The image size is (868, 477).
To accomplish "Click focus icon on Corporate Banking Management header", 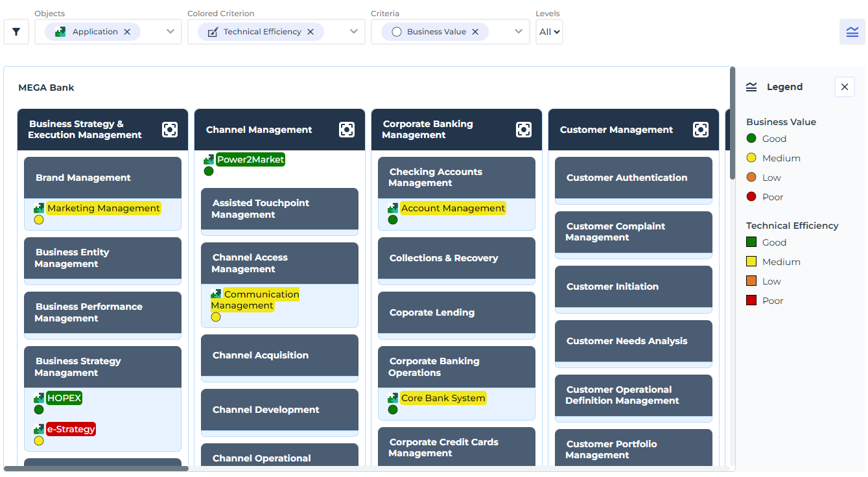I will pyautogui.click(x=524, y=130).
